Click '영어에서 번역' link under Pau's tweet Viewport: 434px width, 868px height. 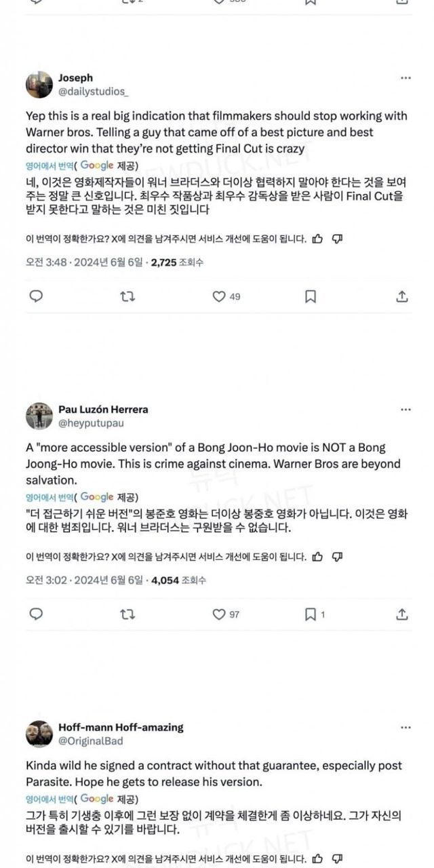[x=50, y=497]
